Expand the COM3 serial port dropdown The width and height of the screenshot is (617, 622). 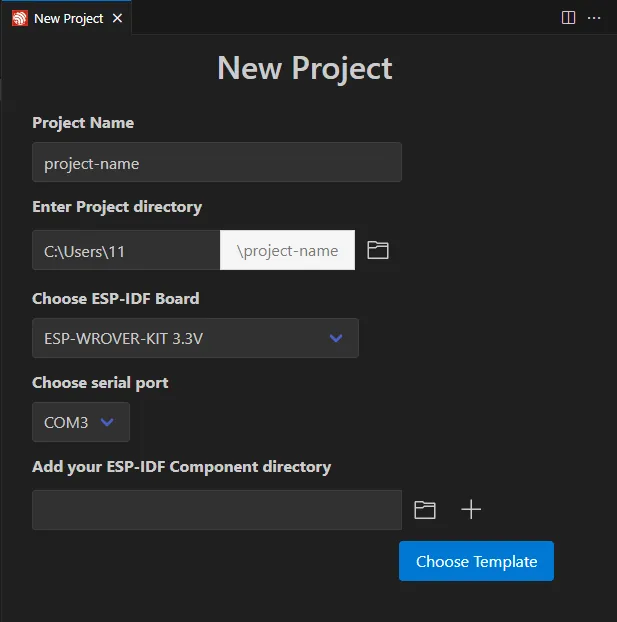pyautogui.click(x=80, y=422)
